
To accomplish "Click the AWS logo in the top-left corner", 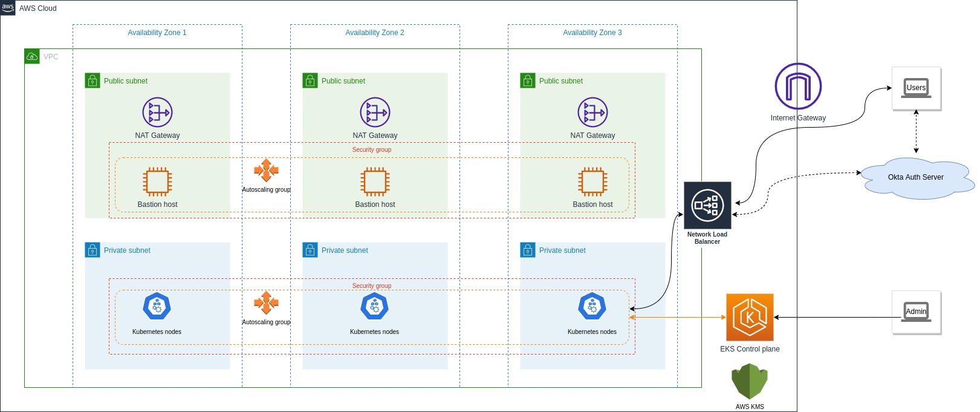I will coord(8,8).
